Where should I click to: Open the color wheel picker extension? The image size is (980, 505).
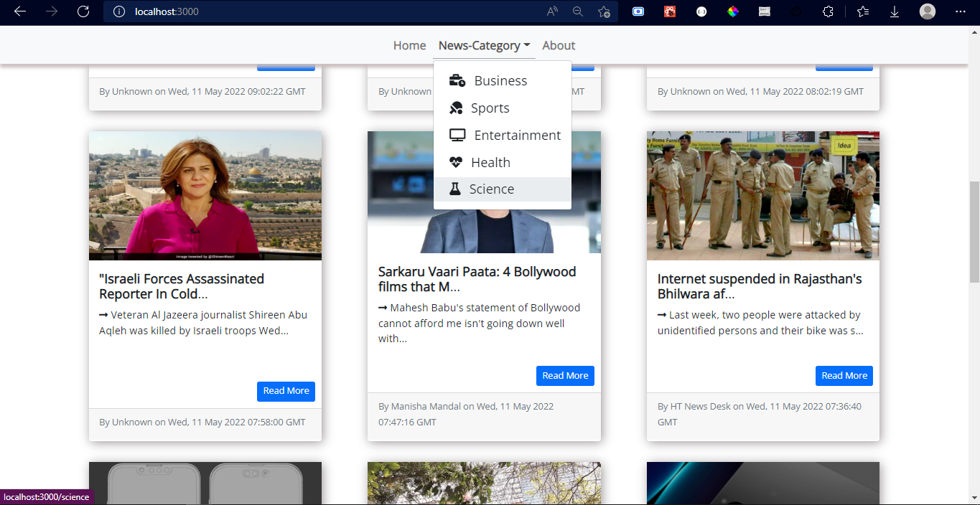point(733,11)
